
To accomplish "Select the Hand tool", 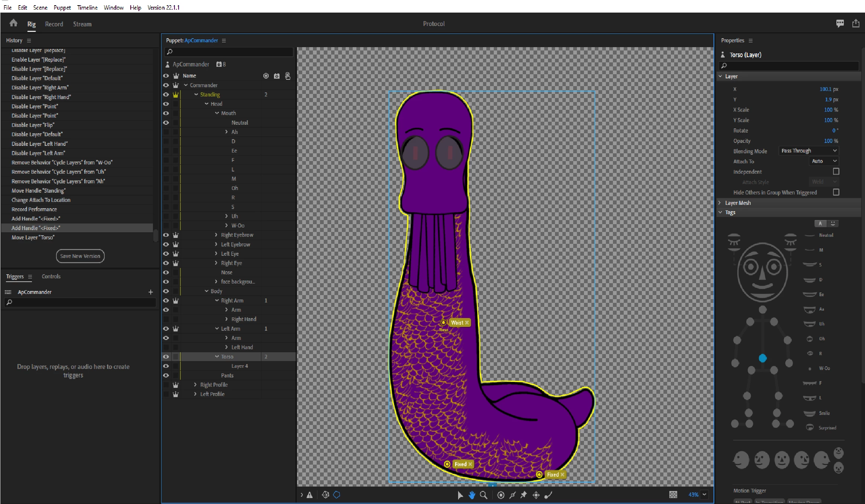I will click(472, 495).
